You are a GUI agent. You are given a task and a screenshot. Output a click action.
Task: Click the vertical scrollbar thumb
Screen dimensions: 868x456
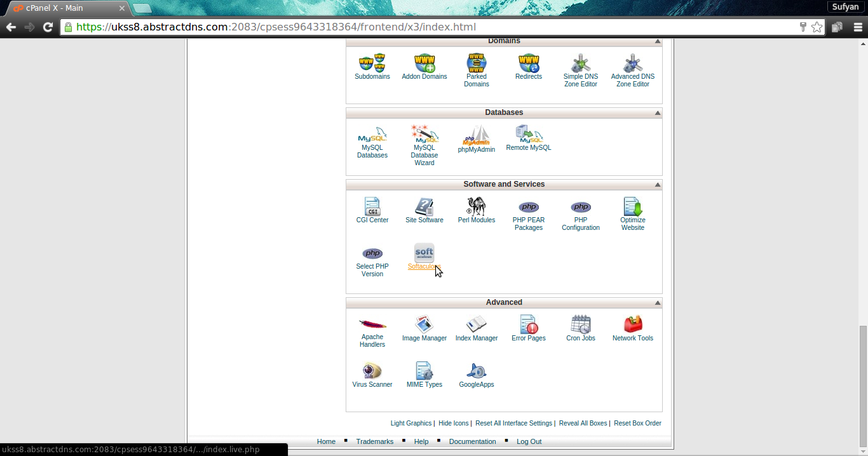pos(863,386)
